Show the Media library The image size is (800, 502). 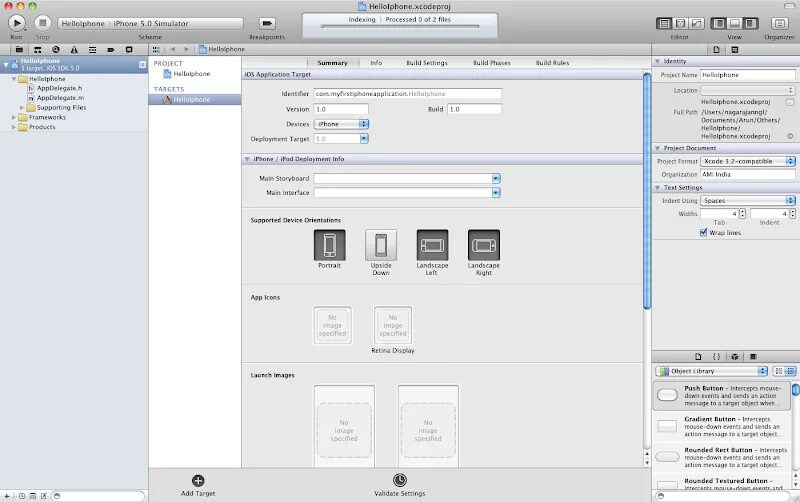click(x=753, y=357)
